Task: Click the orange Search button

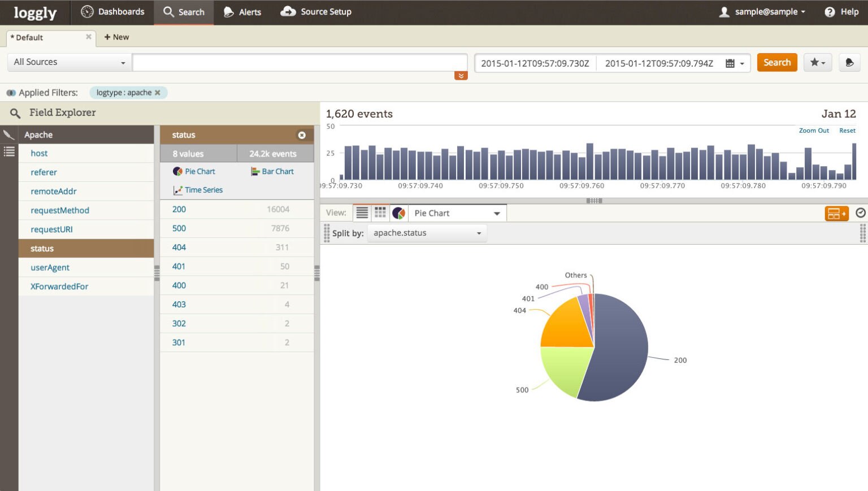Action: click(x=776, y=63)
